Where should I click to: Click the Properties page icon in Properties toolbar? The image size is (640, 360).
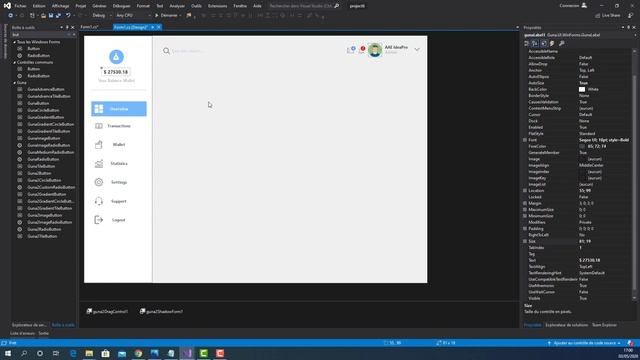[544, 43]
